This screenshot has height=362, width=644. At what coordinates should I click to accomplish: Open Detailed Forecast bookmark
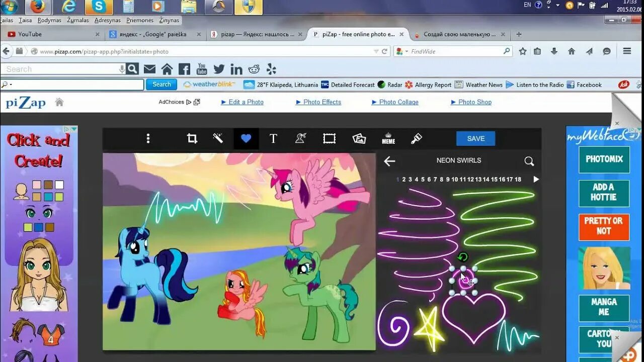point(348,85)
